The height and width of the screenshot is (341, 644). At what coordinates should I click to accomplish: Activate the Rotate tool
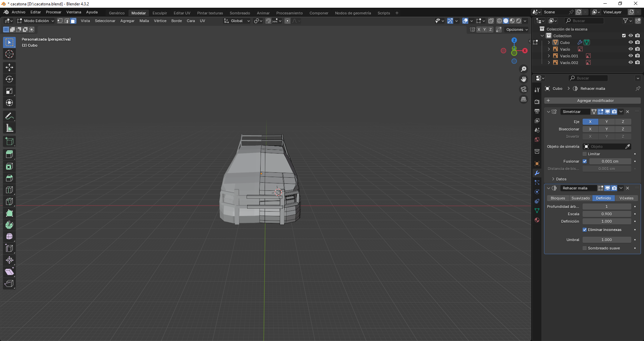pyautogui.click(x=9, y=79)
